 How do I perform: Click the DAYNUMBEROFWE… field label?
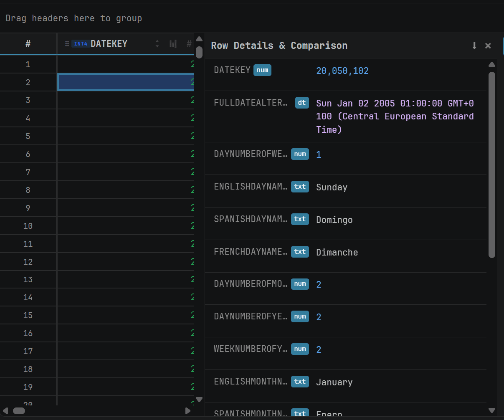251,154
